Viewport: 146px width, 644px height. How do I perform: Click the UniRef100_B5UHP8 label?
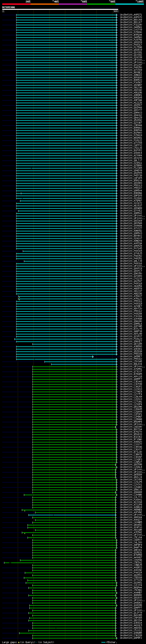pos(131,422)
